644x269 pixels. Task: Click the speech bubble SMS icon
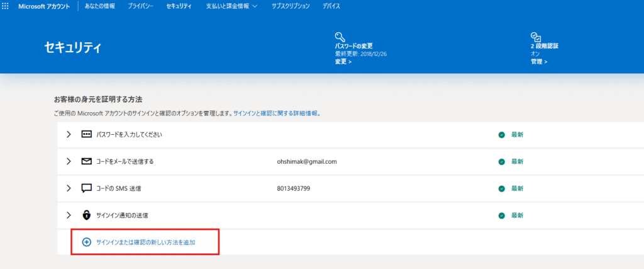click(86, 188)
